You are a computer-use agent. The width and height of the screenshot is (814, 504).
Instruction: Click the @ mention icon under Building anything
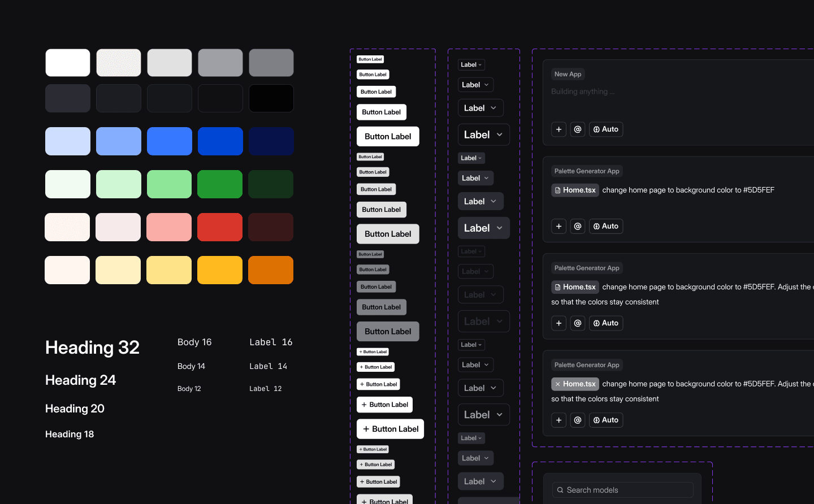[x=578, y=129]
